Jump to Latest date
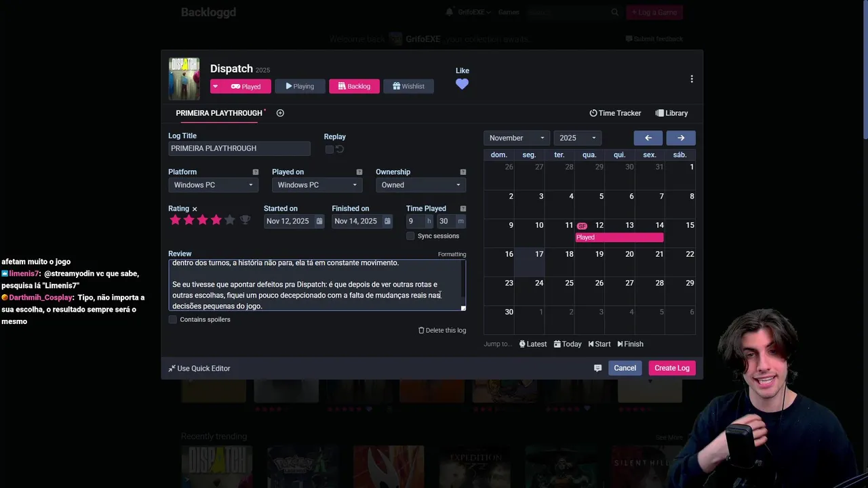This screenshot has width=868, height=488. (x=533, y=344)
